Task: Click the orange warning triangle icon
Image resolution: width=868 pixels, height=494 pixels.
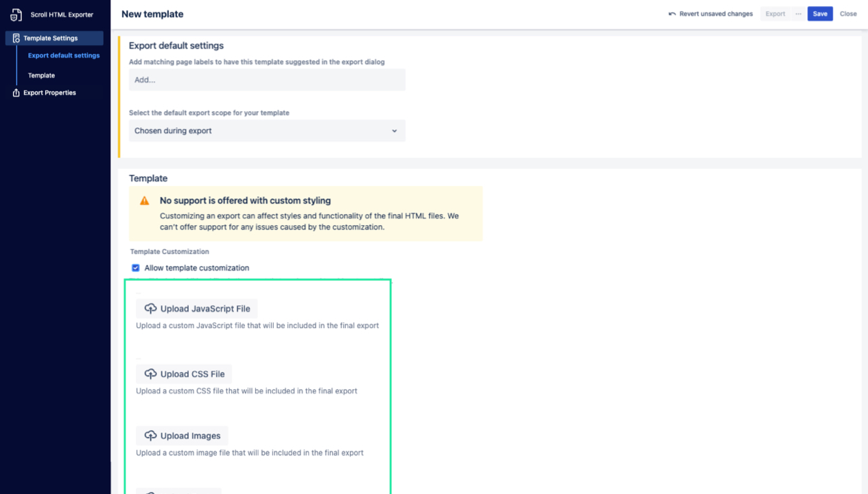Action: pos(145,201)
